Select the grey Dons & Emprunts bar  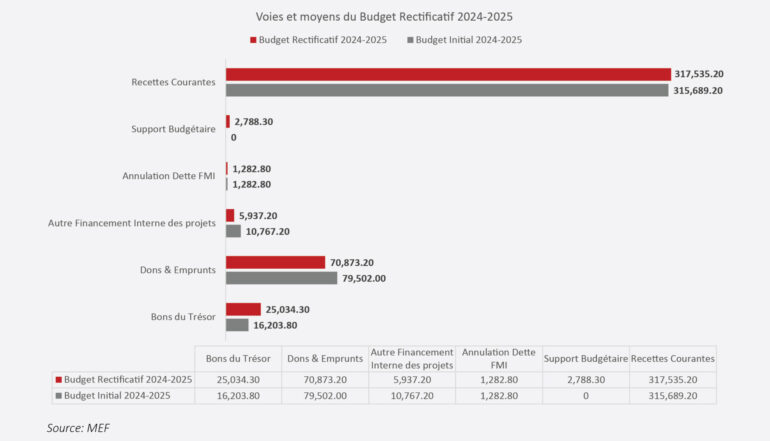pos(281,278)
